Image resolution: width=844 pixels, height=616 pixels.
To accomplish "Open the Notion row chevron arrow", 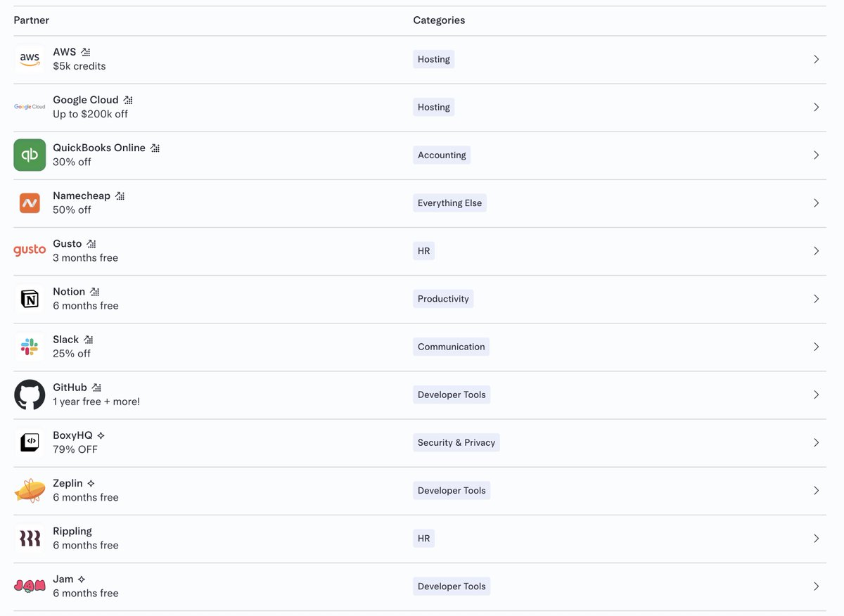I will coord(816,299).
